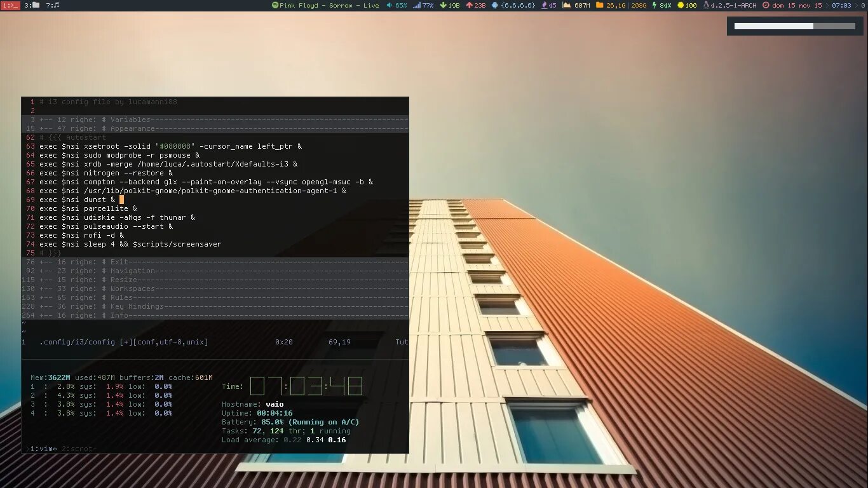This screenshot has width=868, height=488.
Task: Click the Uptime 00:04:16 value
Action: click(x=275, y=413)
